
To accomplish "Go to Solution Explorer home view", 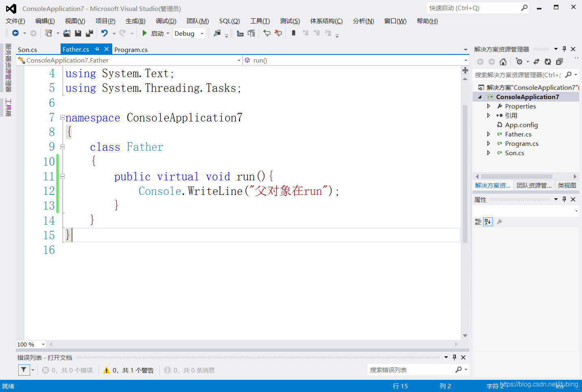I will coord(503,61).
